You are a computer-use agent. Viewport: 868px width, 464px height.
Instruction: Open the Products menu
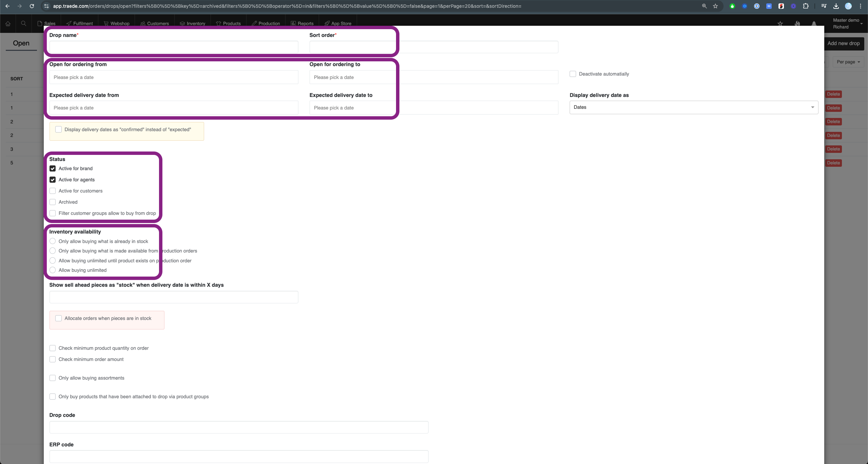pos(228,23)
